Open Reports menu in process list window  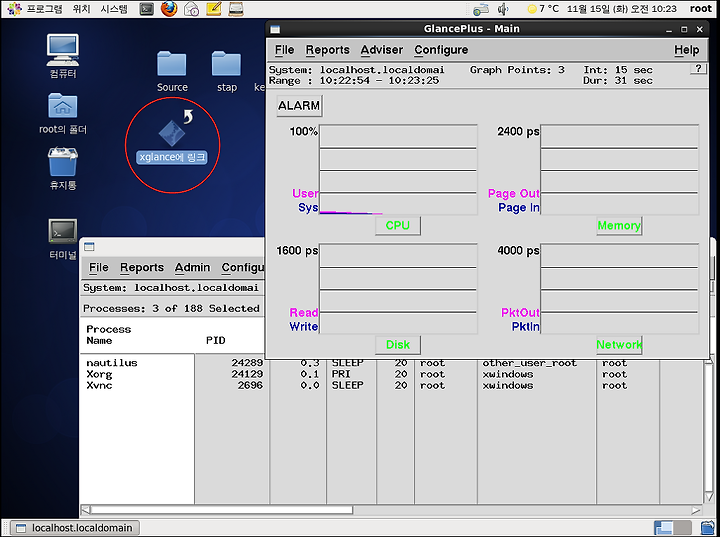click(142, 267)
